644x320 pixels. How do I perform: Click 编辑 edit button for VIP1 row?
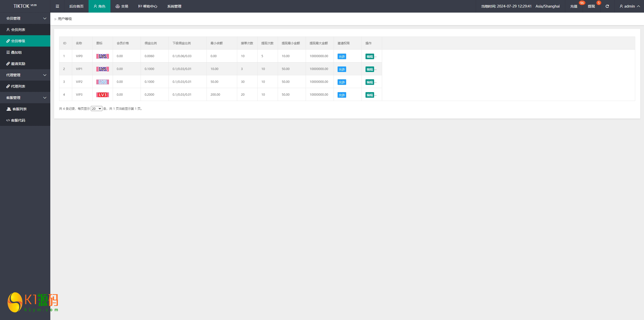370,69
